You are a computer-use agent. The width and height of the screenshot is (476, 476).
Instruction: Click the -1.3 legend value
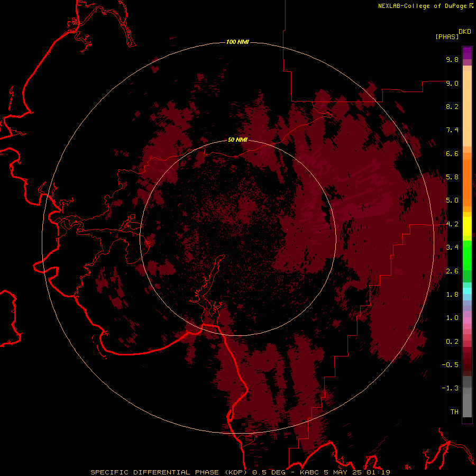[x=450, y=388]
